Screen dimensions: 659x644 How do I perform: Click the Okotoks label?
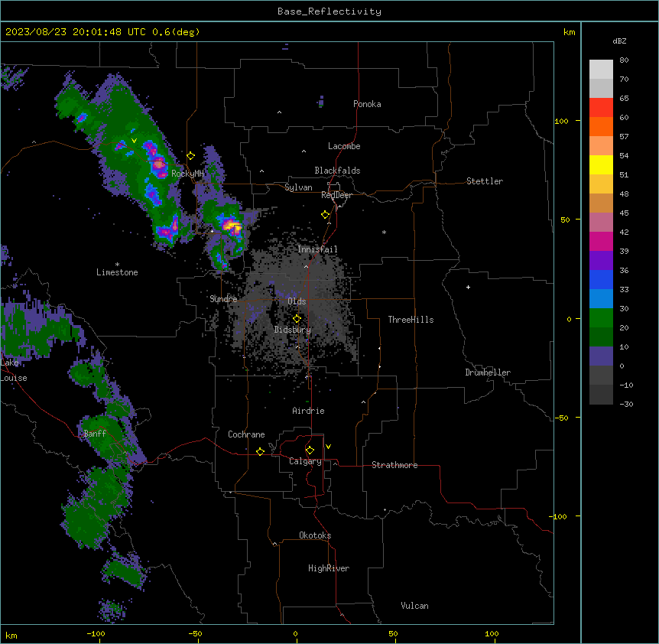pos(315,535)
